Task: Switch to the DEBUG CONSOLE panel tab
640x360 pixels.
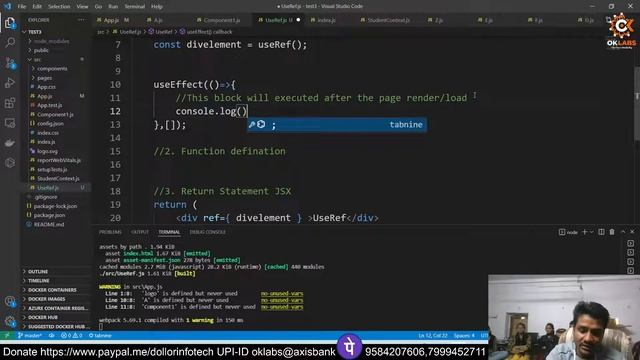Action: tap(207, 232)
